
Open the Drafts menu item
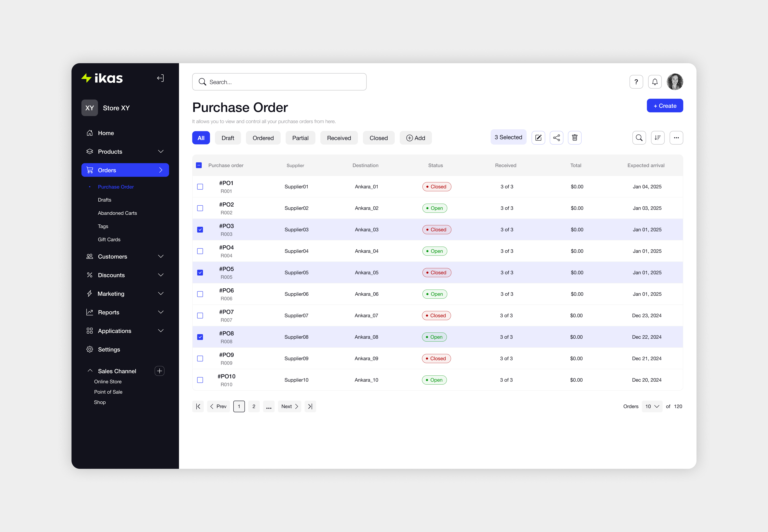click(x=104, y=200)
